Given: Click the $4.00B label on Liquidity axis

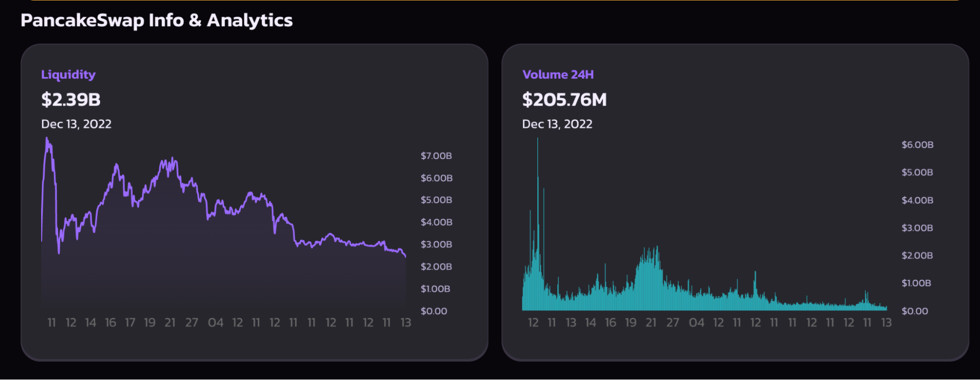Looking at the screenshot, I should pos(436,222).
